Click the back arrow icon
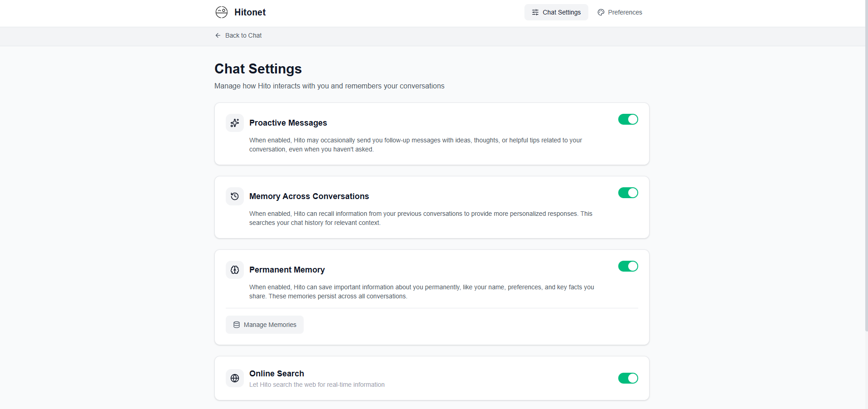Screen dimensions: 868x409 tap(218, 35)
